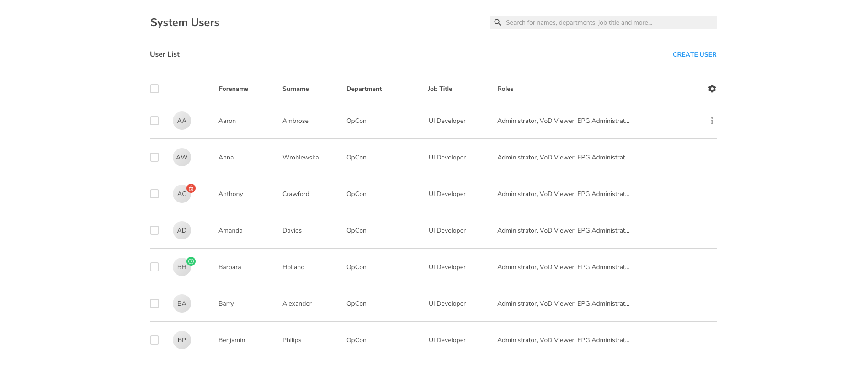Toggle the select-all checkbox in table header
868x366 pixels.
coord(154,89)
